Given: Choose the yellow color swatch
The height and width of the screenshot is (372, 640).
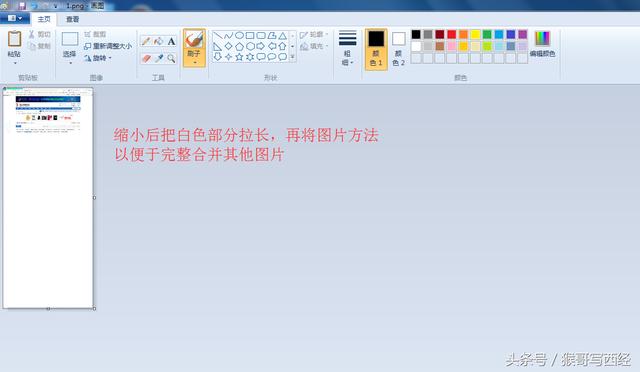Looking at the screenshot, I should 475,34.
